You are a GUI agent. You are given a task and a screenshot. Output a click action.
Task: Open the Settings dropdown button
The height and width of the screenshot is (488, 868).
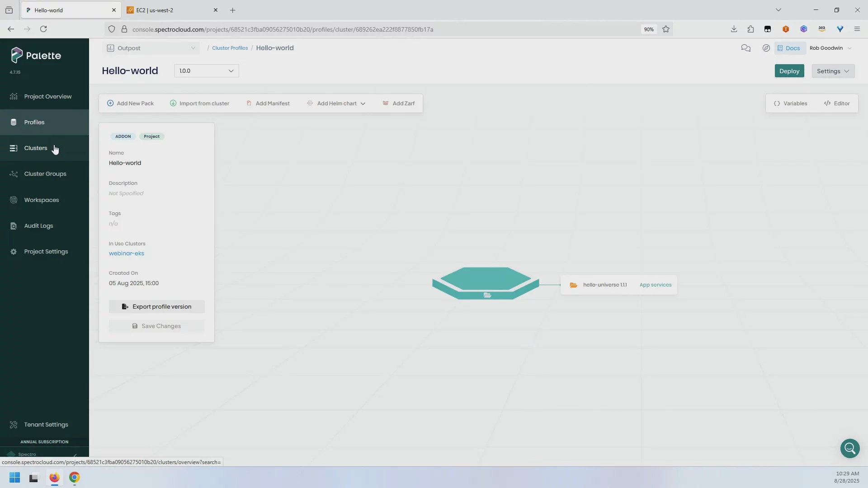click(x=833, y=71)
